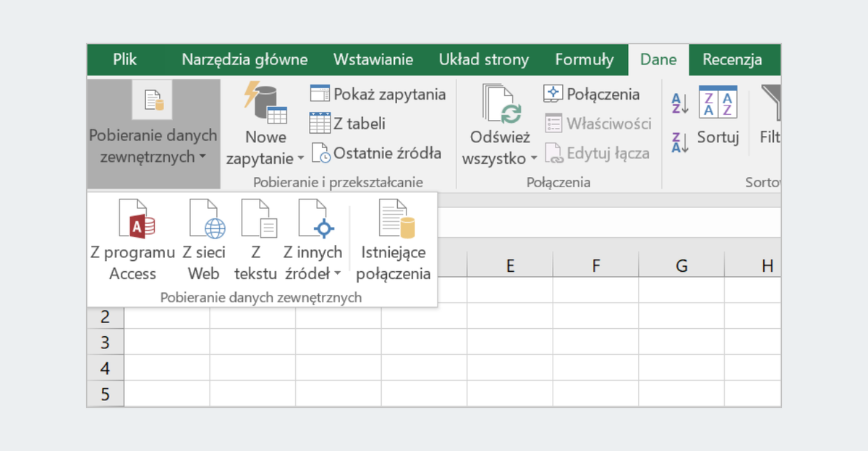Open Ostatnie źródła icon

coord(321,153)
